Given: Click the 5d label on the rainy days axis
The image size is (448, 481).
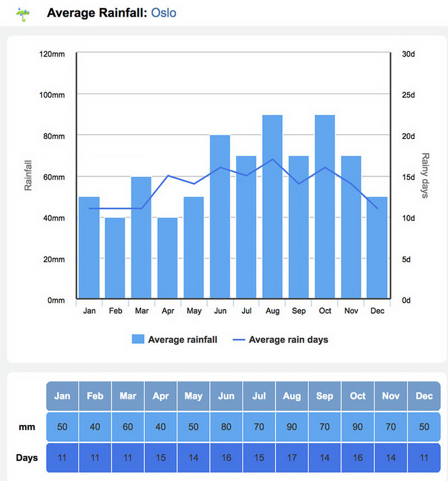Looking at the screenshot, I should [406, 260].
